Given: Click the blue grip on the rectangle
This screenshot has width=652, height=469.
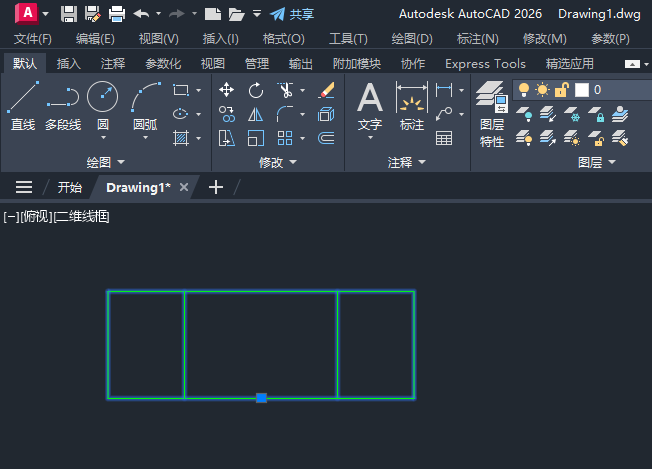Looking at the screenshot, I should coord(261,398).
